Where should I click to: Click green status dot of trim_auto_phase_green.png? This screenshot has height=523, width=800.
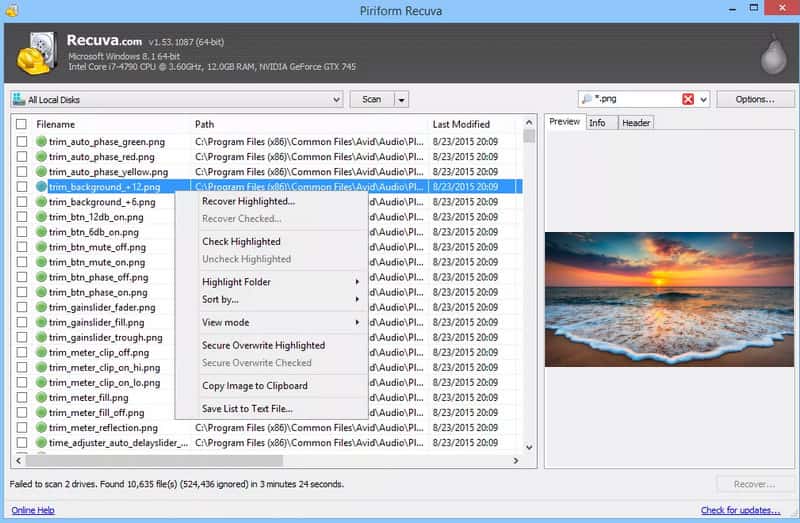click(41, 141)
